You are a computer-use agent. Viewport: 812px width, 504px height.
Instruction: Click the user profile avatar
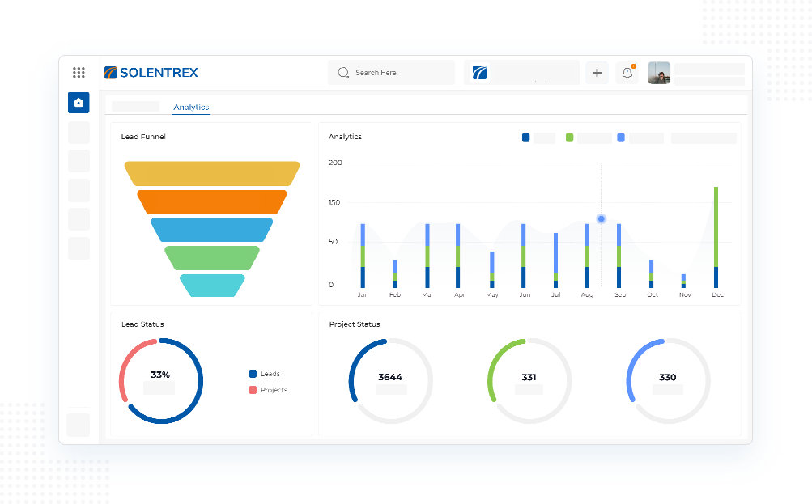[659, 73]
